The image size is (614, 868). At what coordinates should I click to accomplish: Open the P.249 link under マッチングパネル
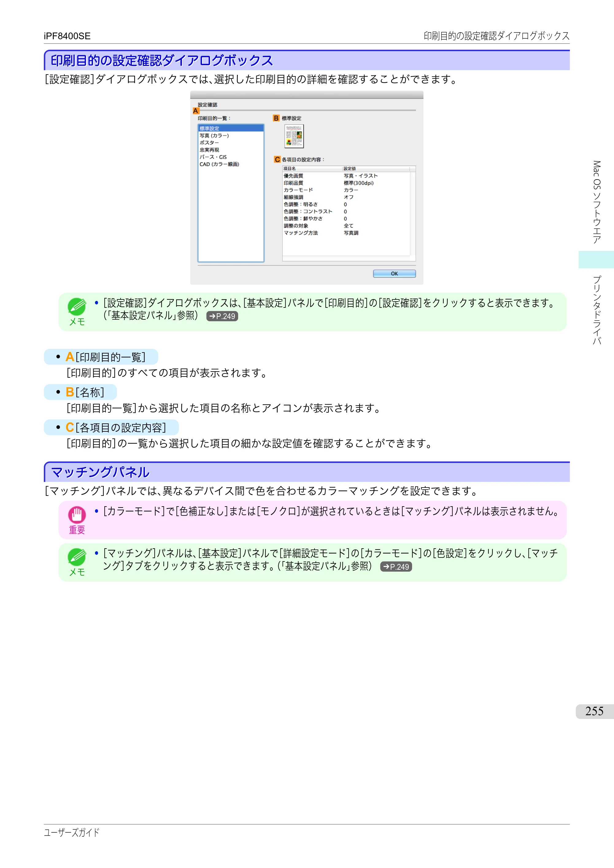396,567
